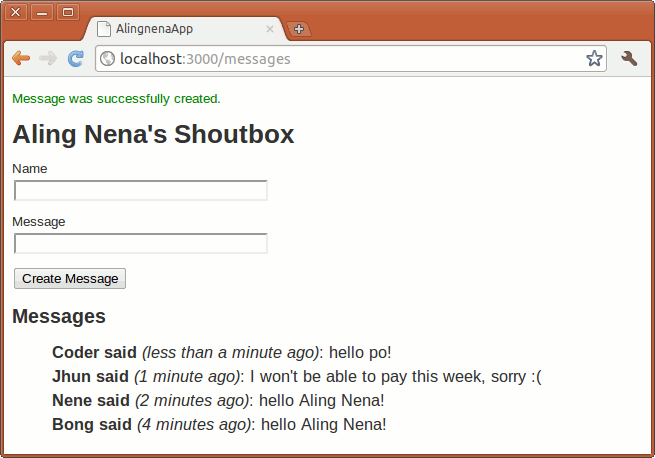The image size is (655, 458).
Task: Focus the localhost:3000/messages address bar
Action: 340,59
